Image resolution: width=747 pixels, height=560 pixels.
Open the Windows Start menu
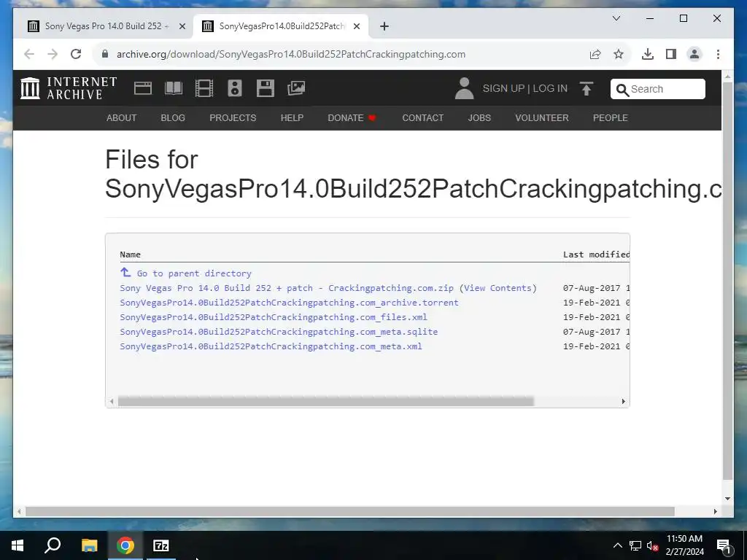tap(18, 545)
